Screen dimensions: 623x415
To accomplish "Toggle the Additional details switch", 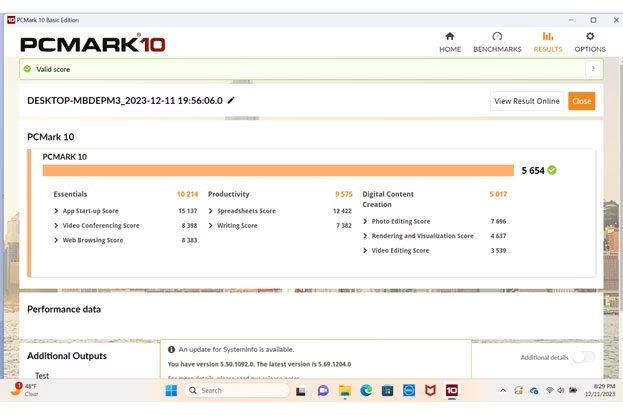I will pos(584,357).
